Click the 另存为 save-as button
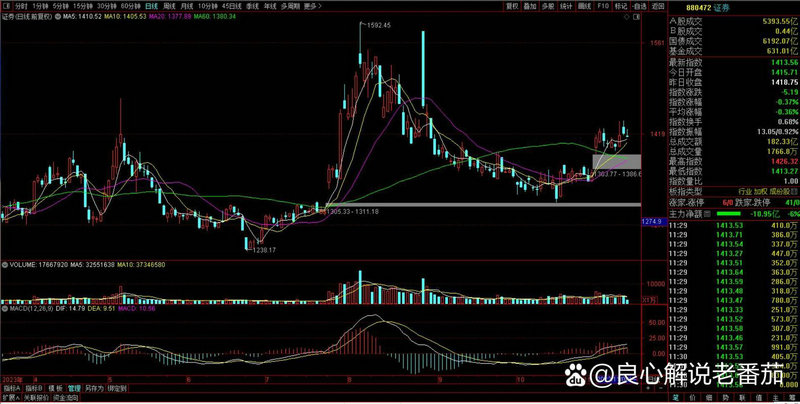800x404 pixels. (x=94, y=387)
